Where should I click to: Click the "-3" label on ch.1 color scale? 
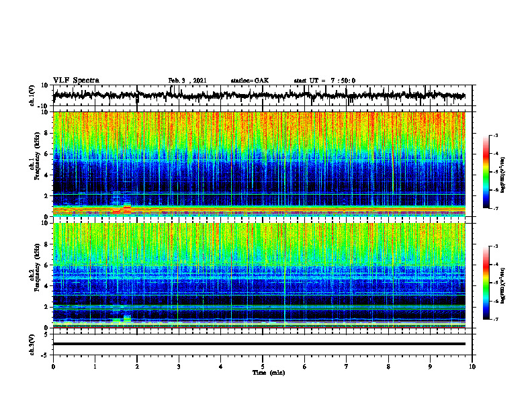pos(495,135)
